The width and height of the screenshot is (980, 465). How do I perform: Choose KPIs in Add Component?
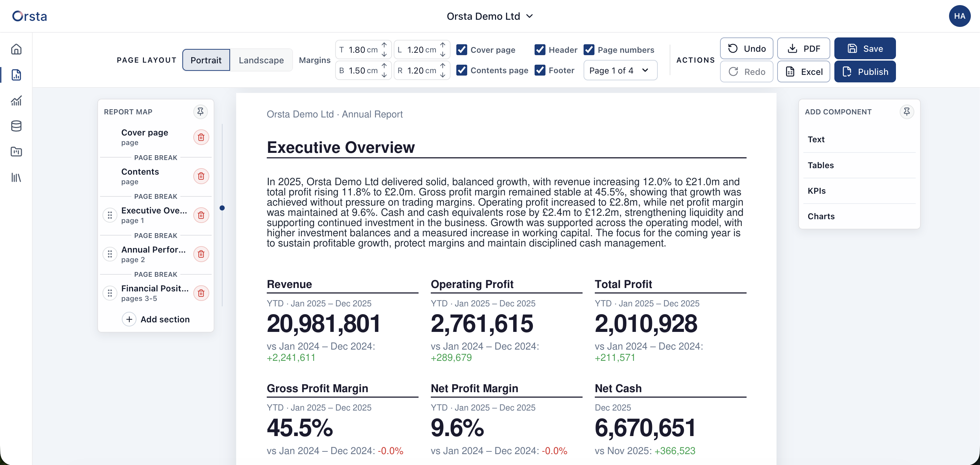tap(859, 191)
